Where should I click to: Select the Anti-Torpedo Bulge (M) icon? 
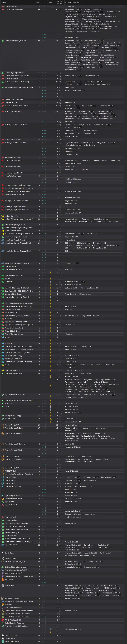[3, 573]
